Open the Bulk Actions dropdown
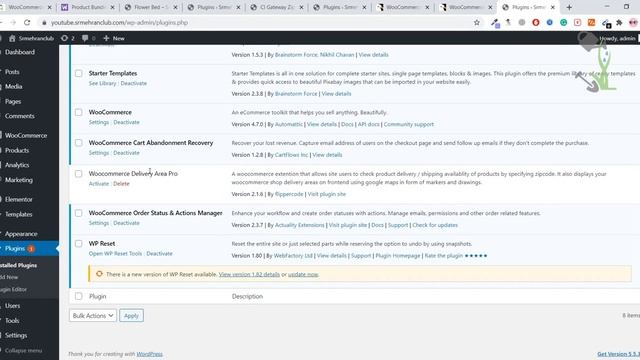This screenshot has height=360, width=640. [x=93, y=316]
